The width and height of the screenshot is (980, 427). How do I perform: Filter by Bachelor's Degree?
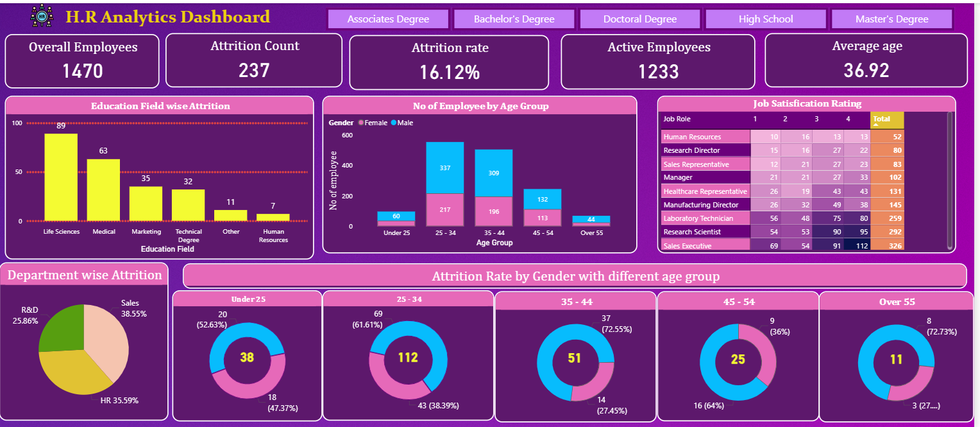[514, 19]
